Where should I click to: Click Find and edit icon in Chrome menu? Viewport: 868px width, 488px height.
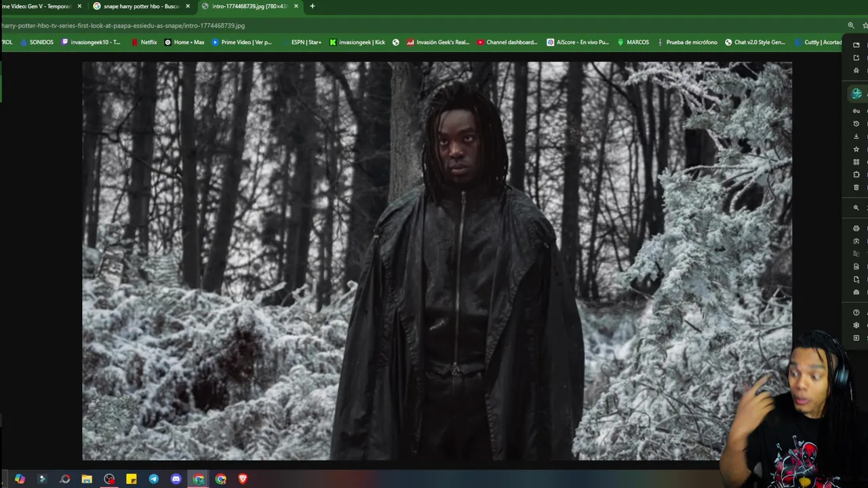click(856, 266)
